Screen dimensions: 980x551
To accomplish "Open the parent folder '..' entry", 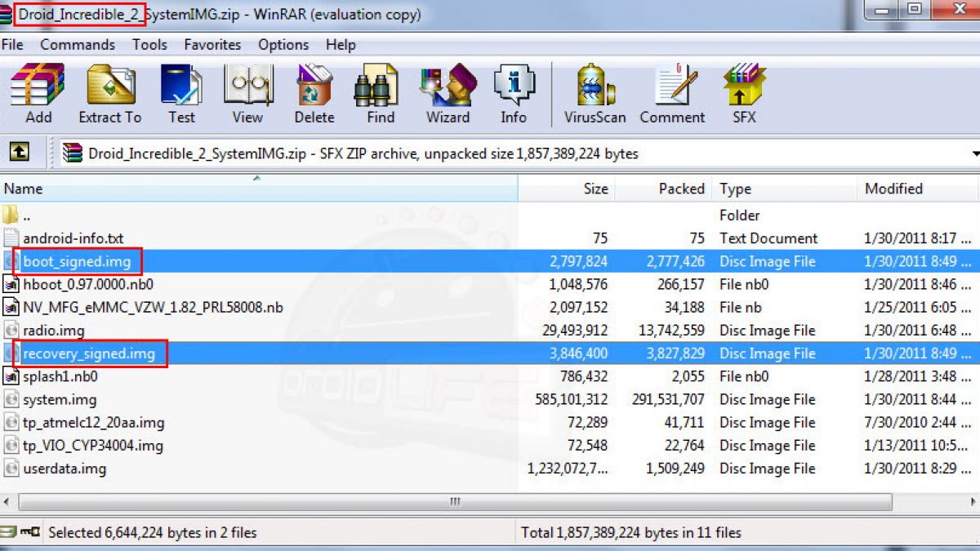I will [x=27, y=216].
